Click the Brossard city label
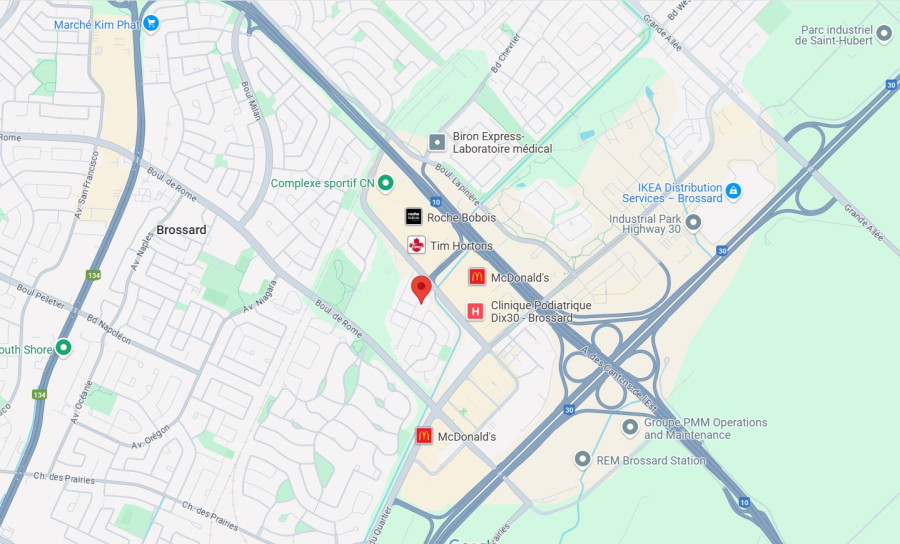 tap(181, 230)
